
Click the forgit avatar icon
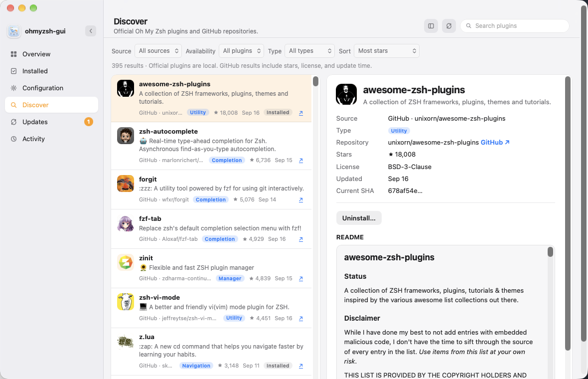[125, 184]
